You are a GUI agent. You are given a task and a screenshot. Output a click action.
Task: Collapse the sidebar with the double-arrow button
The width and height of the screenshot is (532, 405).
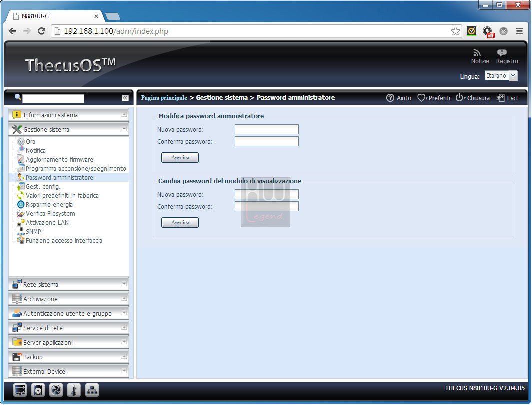point(125,98)
